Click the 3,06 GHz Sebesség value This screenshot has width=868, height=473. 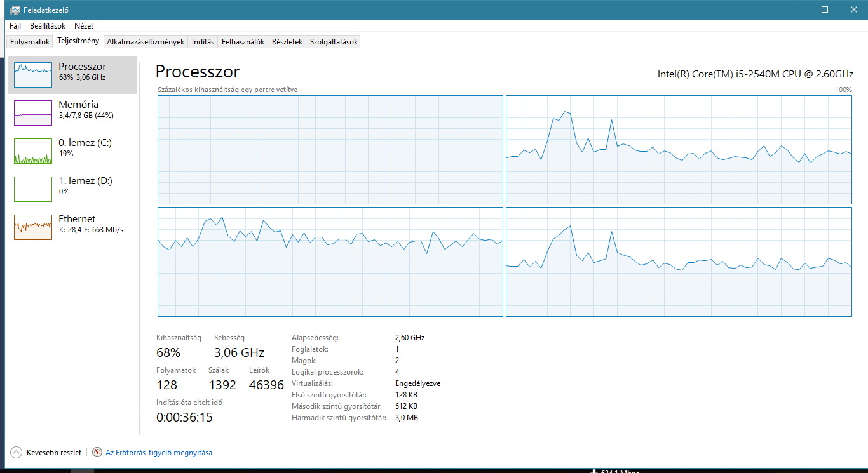click(239, 352)
